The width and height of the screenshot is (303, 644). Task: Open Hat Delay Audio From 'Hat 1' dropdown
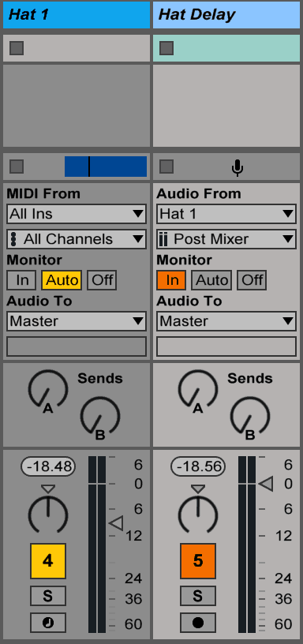(x=226, y=214)
